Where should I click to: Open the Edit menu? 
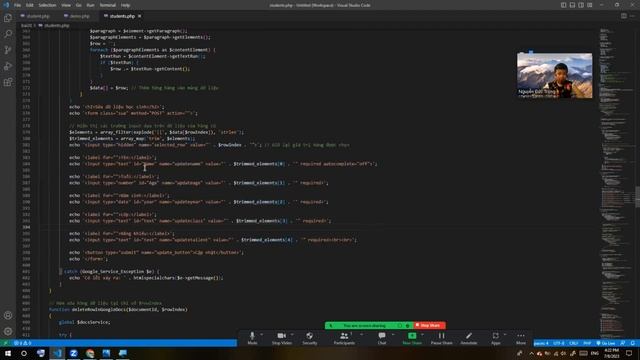click(30, 5)
